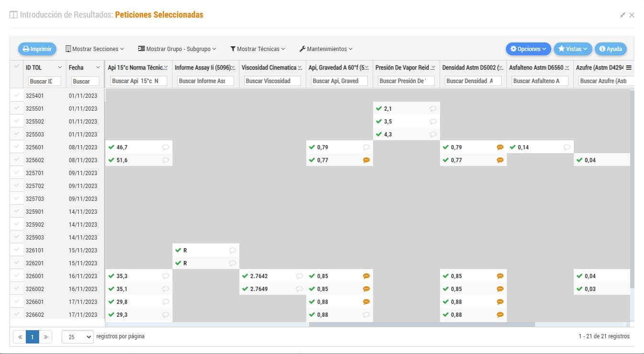
Task: Open comment bubble for 325601 Densidad value
Action: click(x=500, y=147)
